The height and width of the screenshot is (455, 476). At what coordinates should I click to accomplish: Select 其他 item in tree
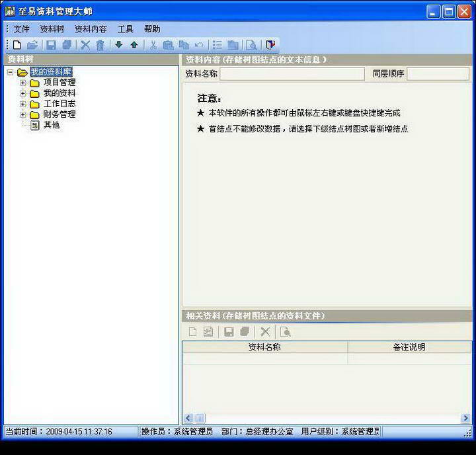(52, 125)
